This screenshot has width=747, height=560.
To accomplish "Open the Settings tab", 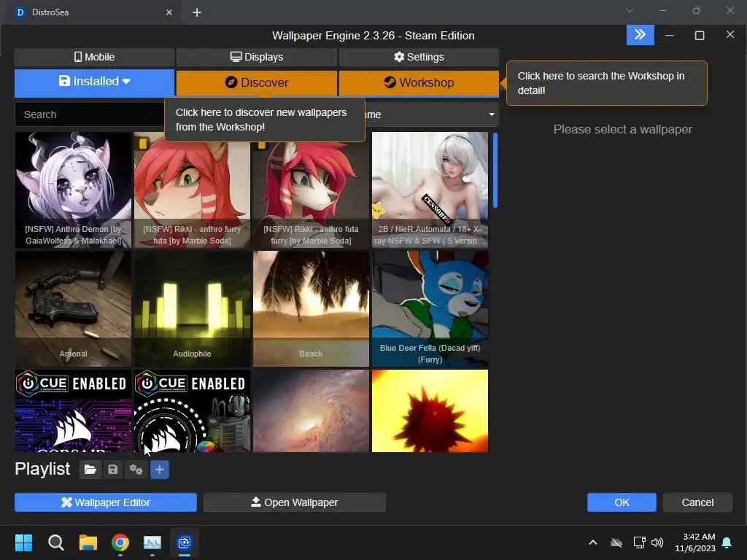I will (x=419, y=57).
